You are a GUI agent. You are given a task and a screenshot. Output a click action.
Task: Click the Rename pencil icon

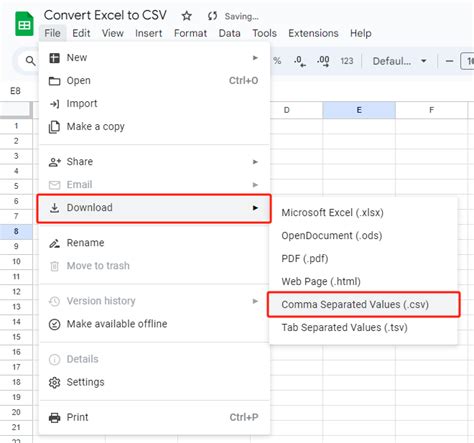[54, 243]
